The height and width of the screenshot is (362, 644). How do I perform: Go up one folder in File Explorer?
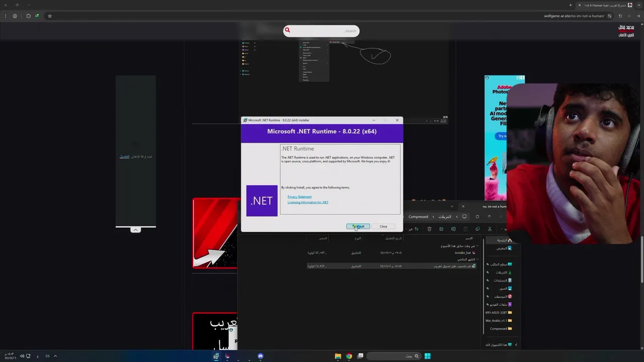[x=489, y=217]
